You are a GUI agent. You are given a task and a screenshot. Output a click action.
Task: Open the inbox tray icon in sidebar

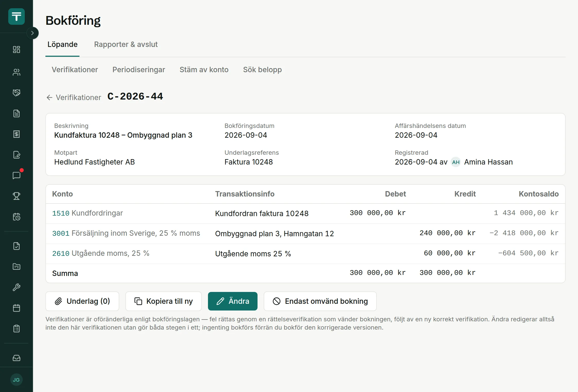click(17, 358)
